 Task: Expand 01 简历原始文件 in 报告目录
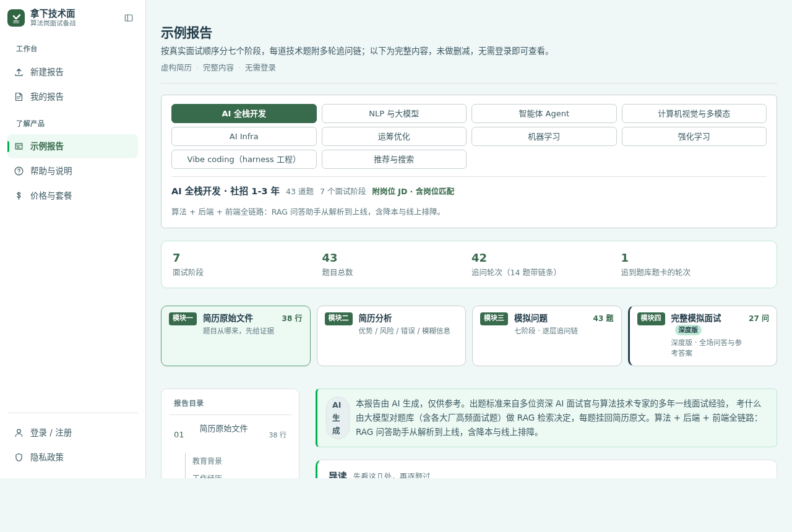pyautogui.click(x=230, y=434)
